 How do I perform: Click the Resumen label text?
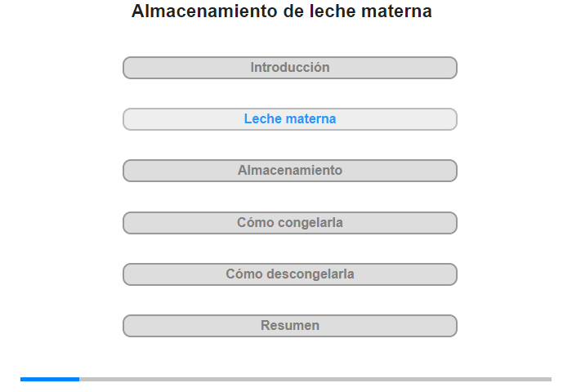coord(289,325)
